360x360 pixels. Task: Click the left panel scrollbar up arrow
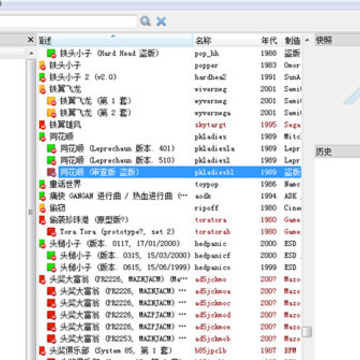pyautogui.click(x=31, y=53)
